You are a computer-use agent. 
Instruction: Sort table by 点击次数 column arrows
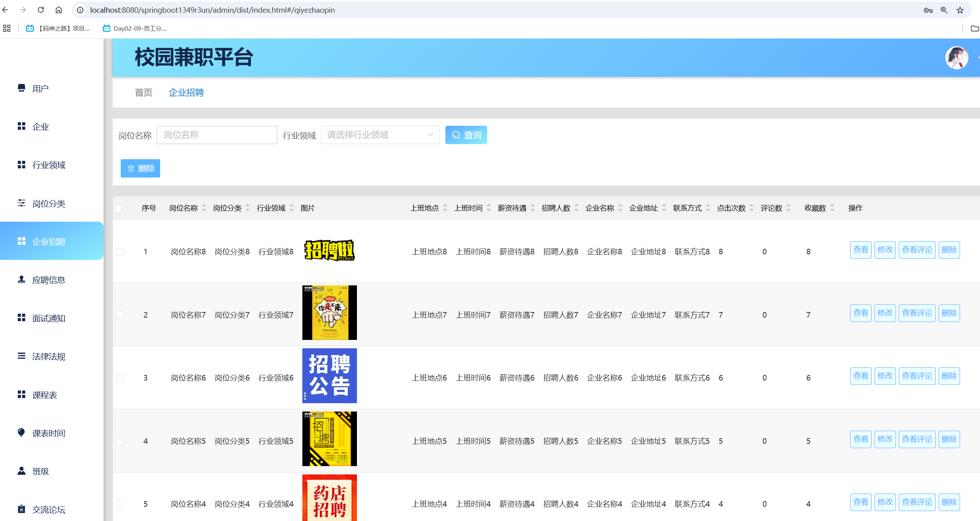tap(752, 208)
